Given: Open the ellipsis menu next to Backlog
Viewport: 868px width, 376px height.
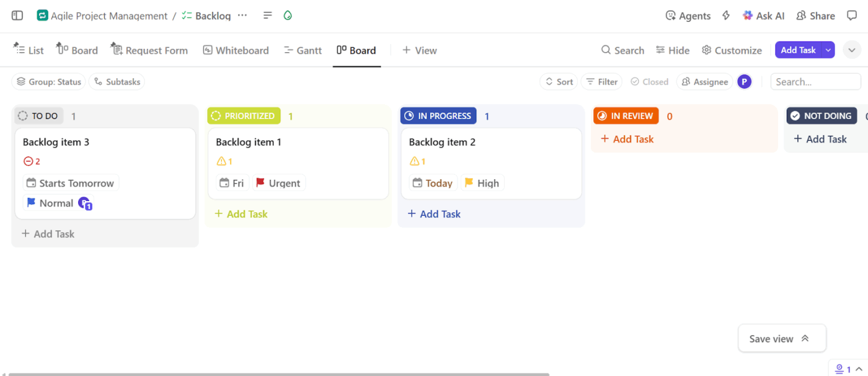Looking at the screenshot, I should (241, 15).
